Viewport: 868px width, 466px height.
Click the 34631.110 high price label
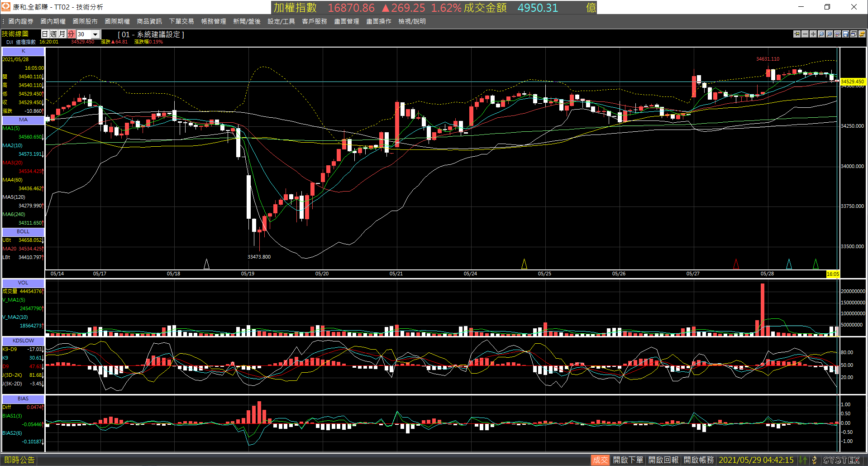[x=768, y=59]
